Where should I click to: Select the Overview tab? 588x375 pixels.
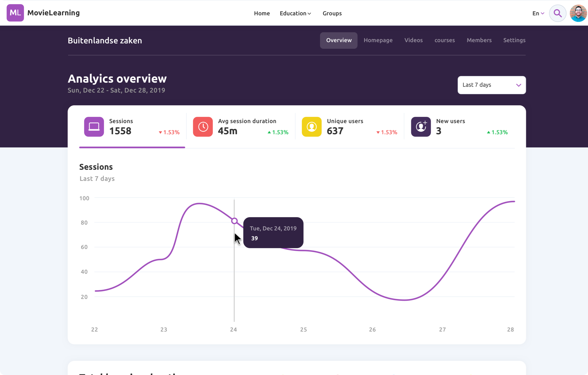point(339,40)
